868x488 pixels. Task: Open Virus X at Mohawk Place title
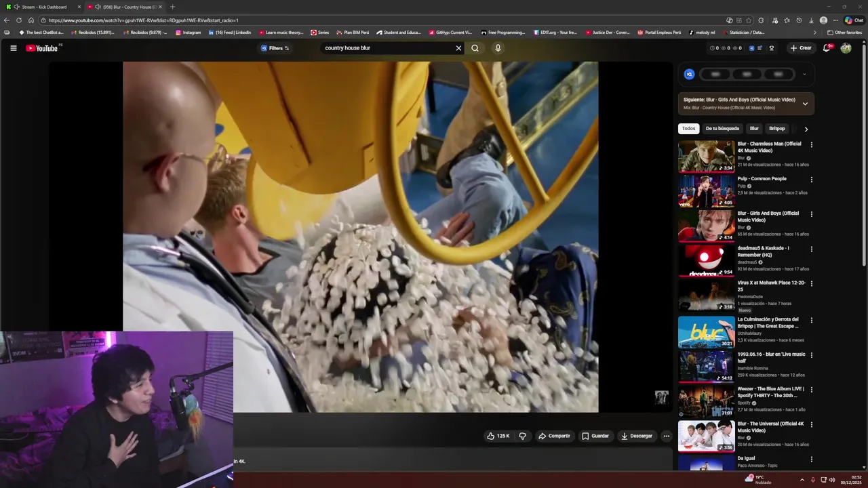[771, 286]
